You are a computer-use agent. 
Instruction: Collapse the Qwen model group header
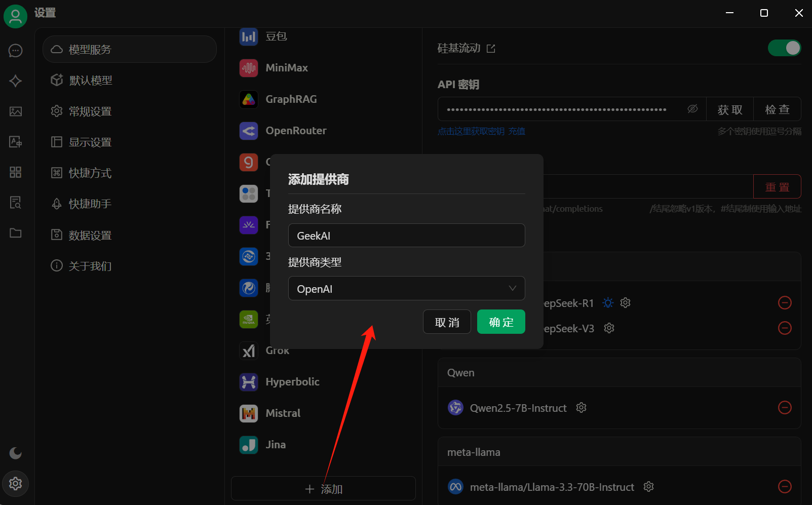click(x=620, y=373)
